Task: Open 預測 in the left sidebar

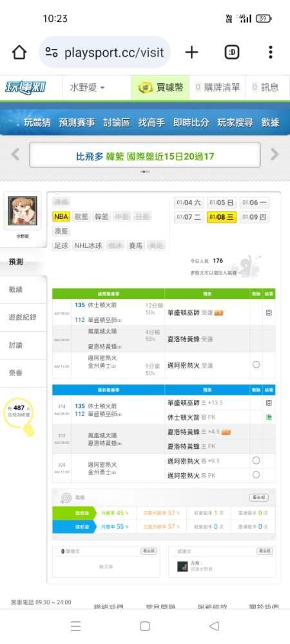Action: click(23, 261)
